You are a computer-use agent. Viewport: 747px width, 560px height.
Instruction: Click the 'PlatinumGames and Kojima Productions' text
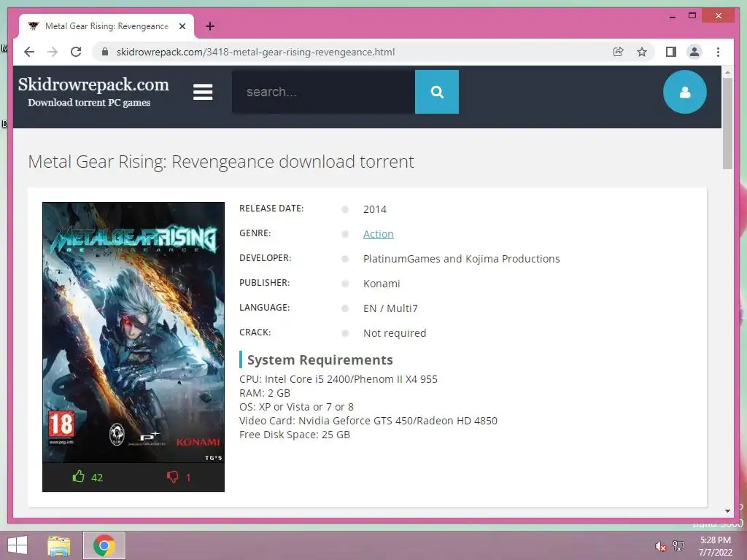click(x=461, y=259)
